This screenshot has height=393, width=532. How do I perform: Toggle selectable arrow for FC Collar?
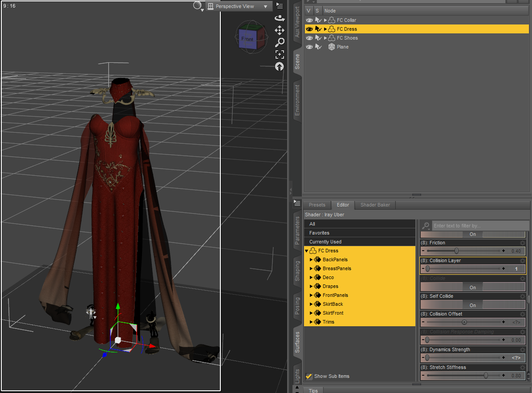pyautogui.click(x=318, y=20)
